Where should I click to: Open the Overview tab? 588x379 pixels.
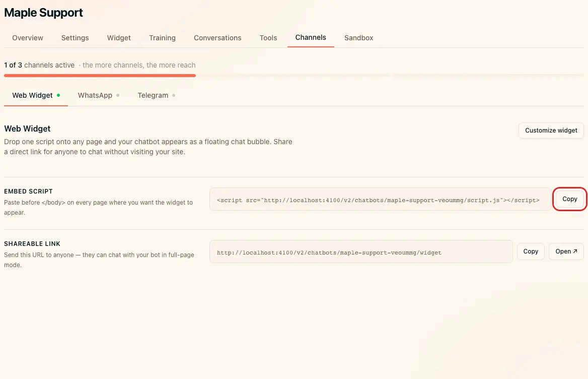tap(27, 38)
